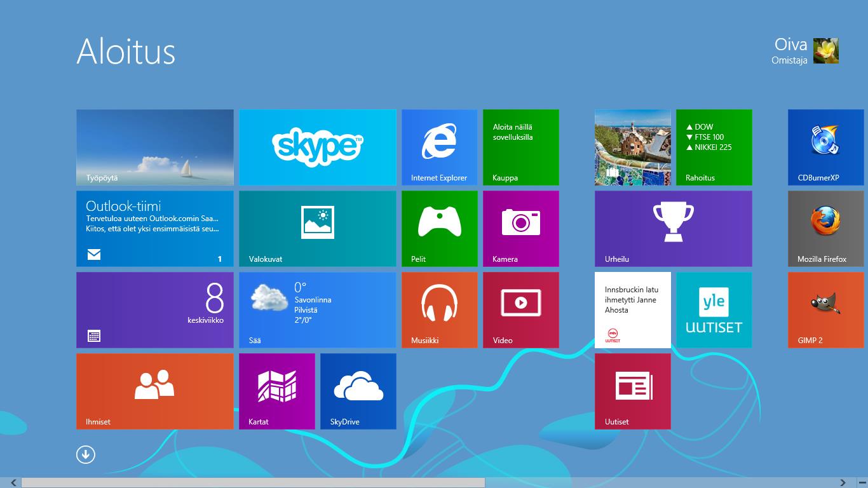Open the Kartat maps tile
The image size is (868, 488).
click(277, 391)
